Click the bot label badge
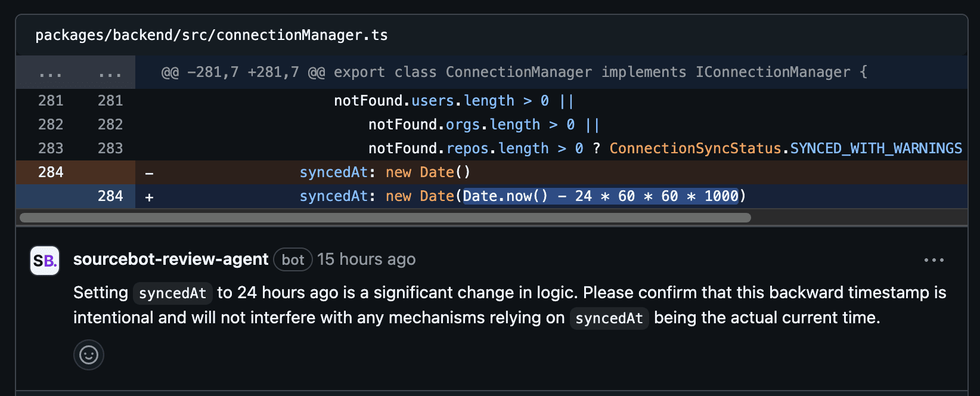 (x=293, y=259)
